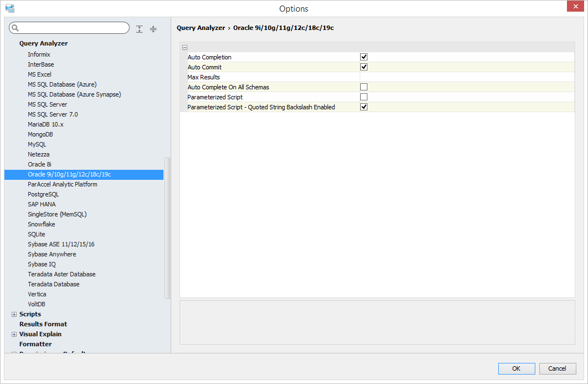Click the expand all tree icon
This screenshot has height=384, width=588.
(x=139, y=29)
